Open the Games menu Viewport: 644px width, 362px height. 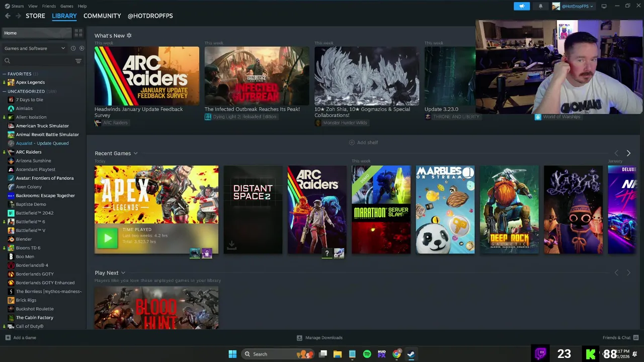[66, 6]
